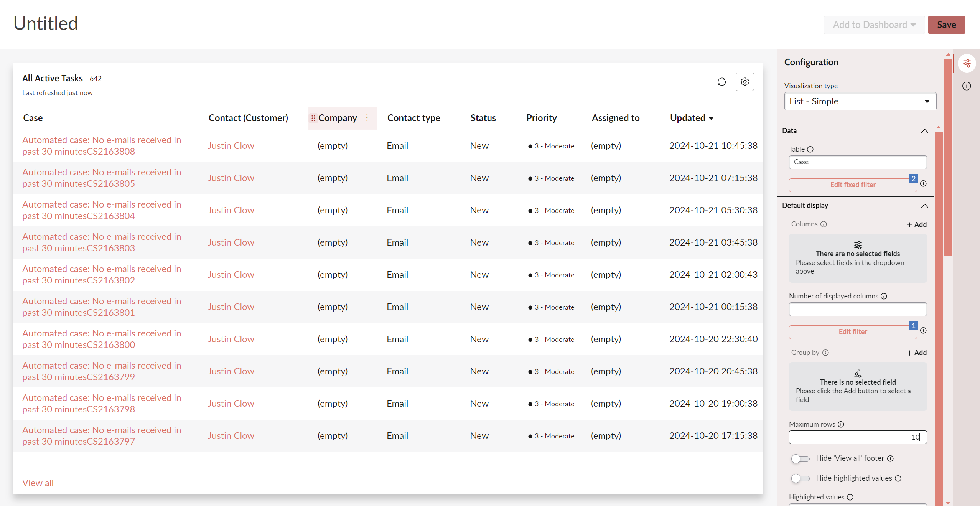This screenshot has height=506, width=980.
Task: Open the Company column options menu
Action: coord(367,118)
